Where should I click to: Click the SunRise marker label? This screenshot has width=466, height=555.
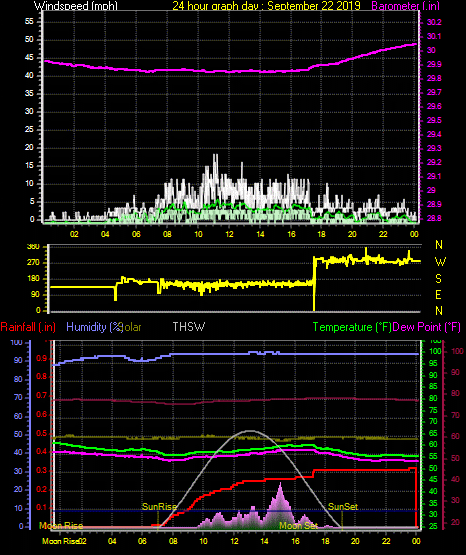coord(160,507)
